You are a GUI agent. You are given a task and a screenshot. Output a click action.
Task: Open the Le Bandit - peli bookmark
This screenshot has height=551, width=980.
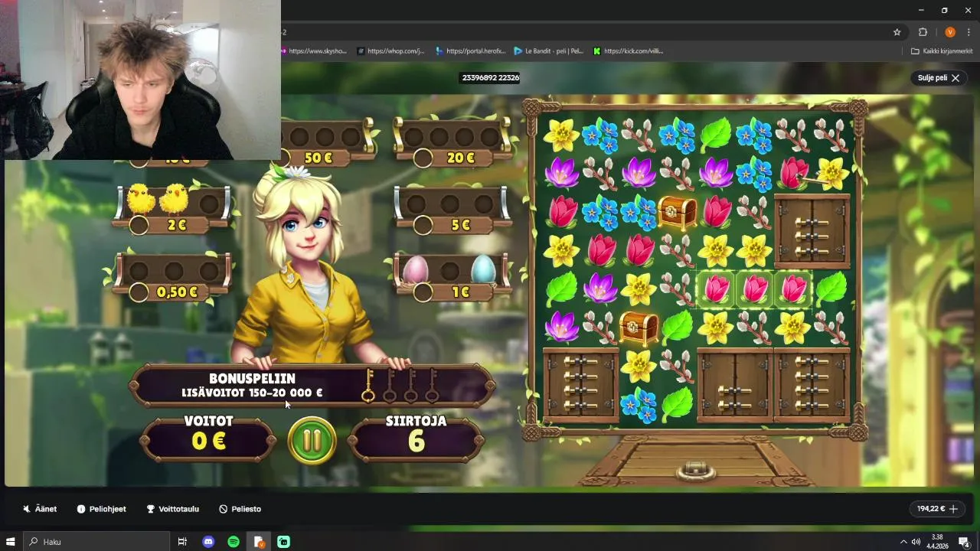[x=549, y=51]
